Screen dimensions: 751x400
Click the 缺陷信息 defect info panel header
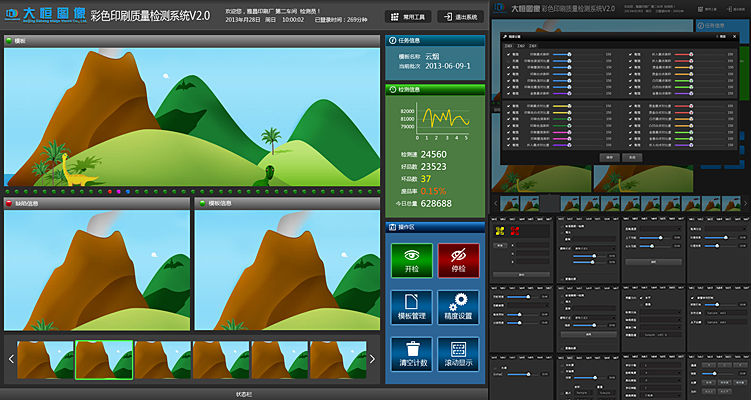point(96,203)
